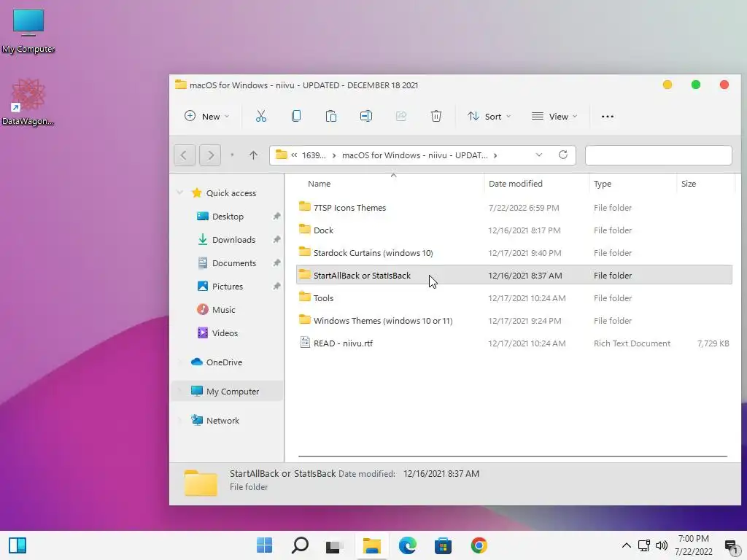This screenshot has height=560, width=747.
Task: Click the horizontal scrollbar in file list
Action: pyautogui.click(x=513, y=456)
